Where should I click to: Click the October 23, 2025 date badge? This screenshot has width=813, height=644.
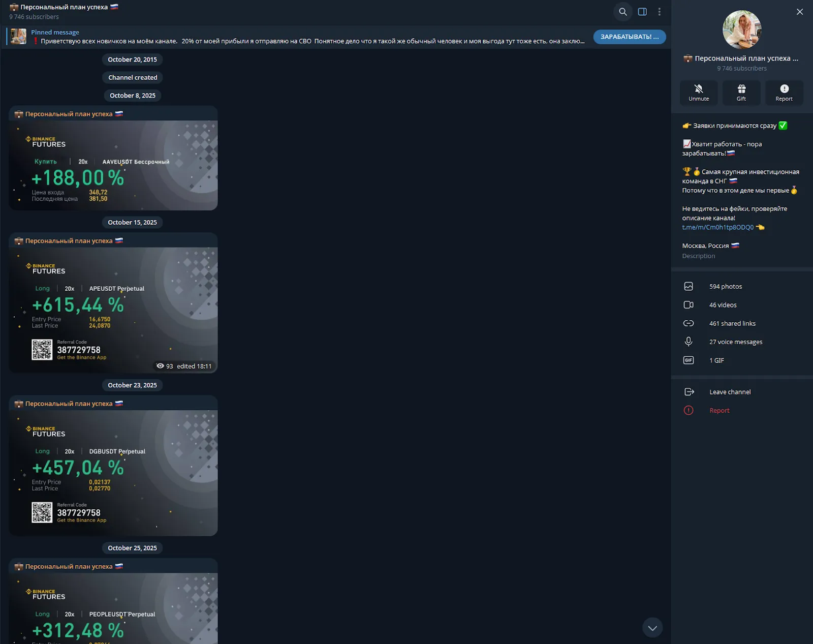[132, 385]
